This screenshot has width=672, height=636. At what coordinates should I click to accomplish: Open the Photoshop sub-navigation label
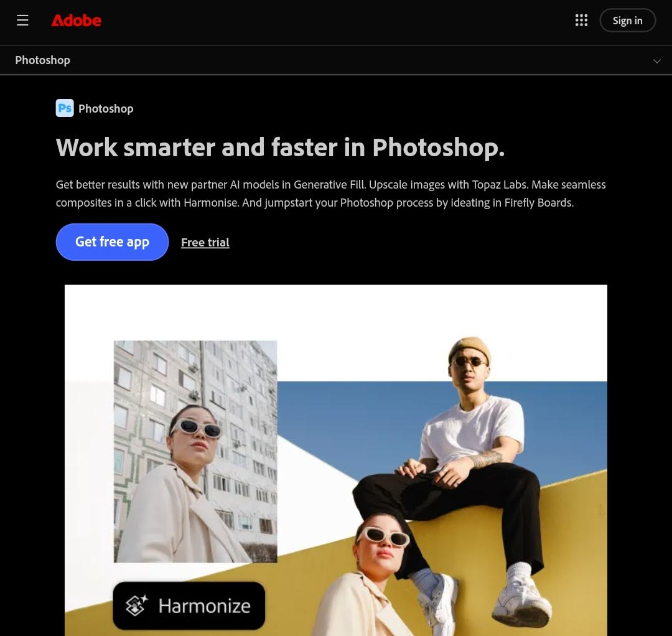42,60
